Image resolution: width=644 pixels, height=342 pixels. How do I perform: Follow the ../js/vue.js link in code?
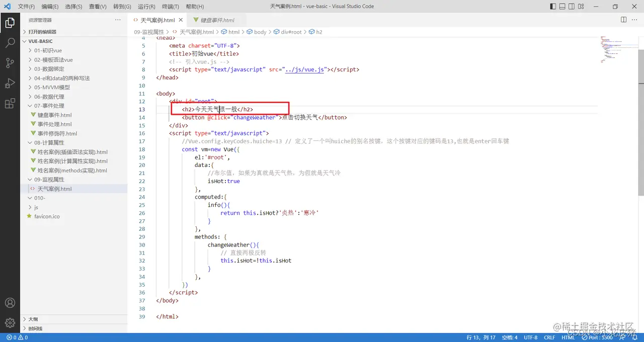pos(305,69)
